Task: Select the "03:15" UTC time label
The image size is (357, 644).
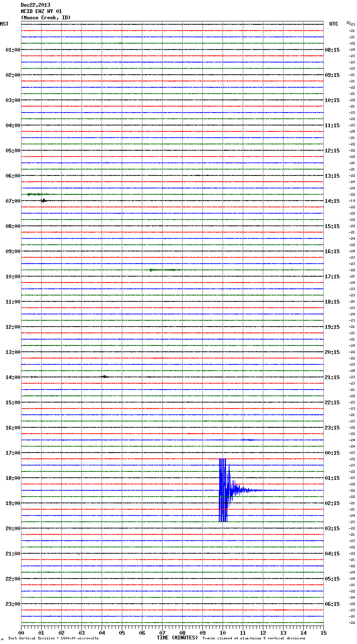Action: click(332, 529)
